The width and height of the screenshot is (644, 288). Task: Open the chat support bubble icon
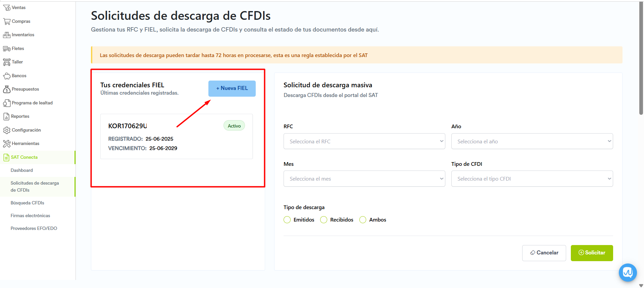coord(628,272)
